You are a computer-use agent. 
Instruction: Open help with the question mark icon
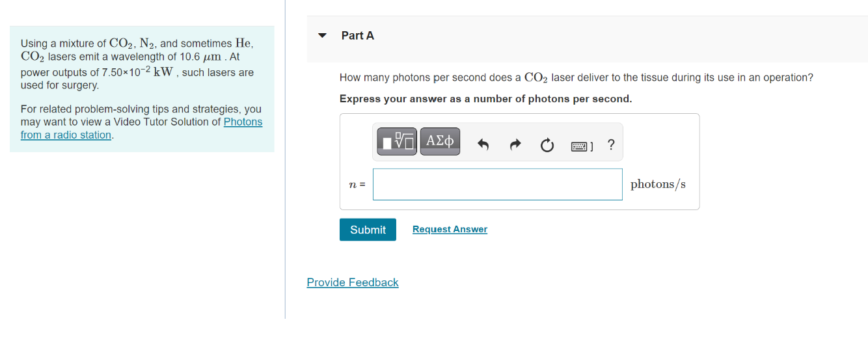(x=610, y=144)
